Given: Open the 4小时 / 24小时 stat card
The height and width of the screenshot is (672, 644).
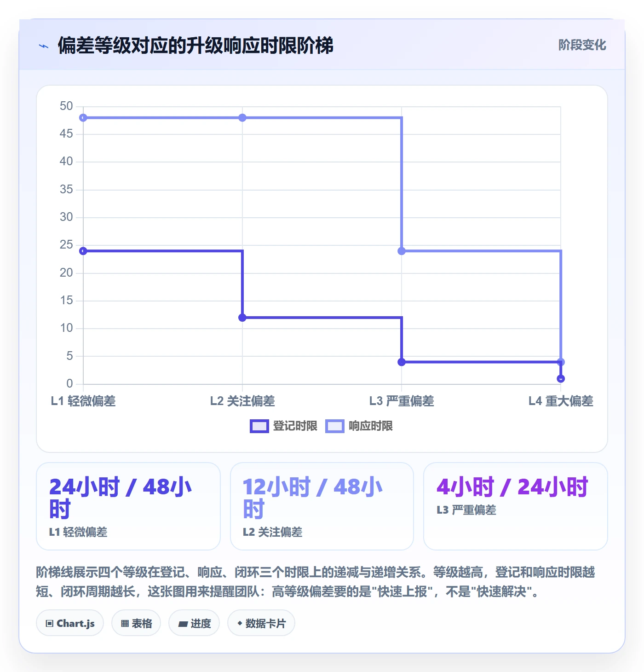Looking at the screenshot, I should point(516,506).
